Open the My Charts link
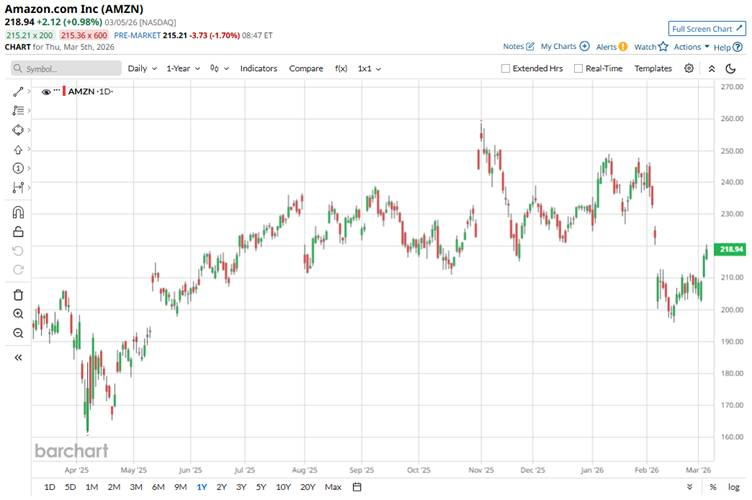Viewport: 752px width, 500px height. point(565,46)
